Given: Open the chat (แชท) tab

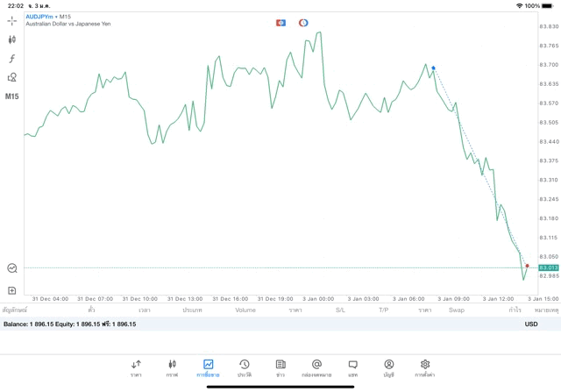Looking at the screenshot, I should tap(352, 367).
